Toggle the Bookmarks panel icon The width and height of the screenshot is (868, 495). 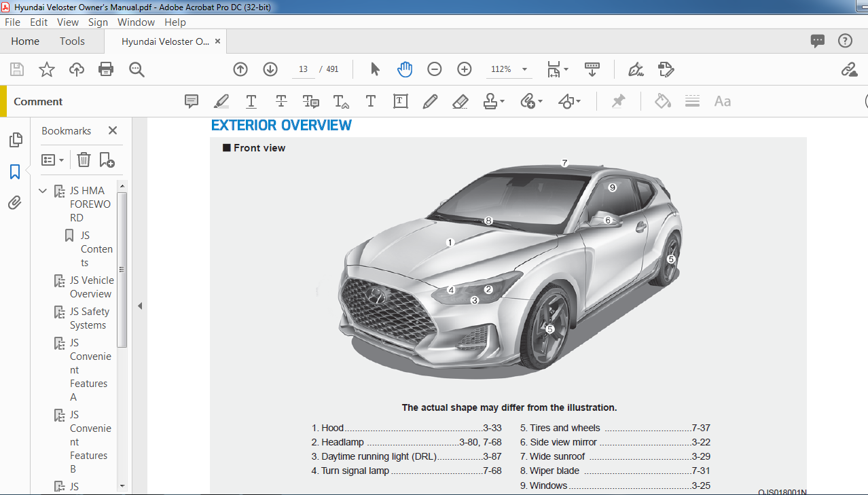click(15, 171)
